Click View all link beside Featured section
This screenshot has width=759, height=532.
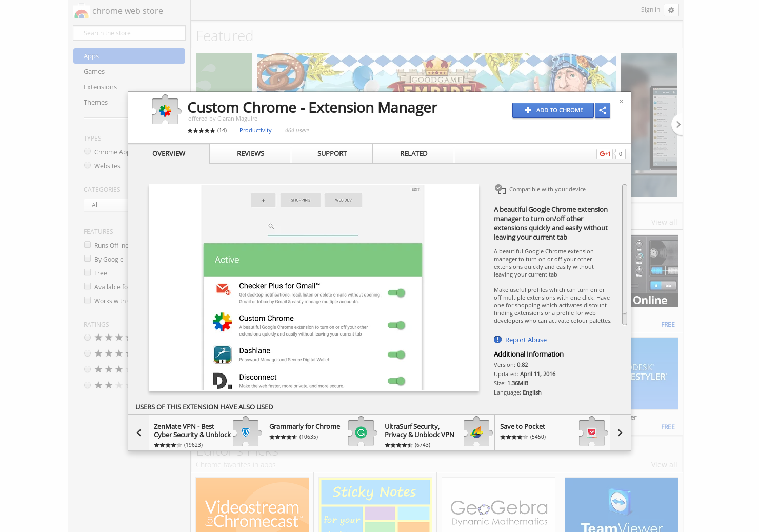(x=664, y=222)
